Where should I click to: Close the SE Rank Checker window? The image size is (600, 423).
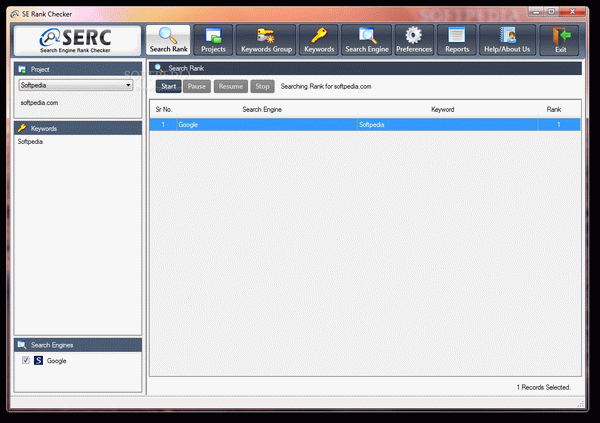pos(572,12)
